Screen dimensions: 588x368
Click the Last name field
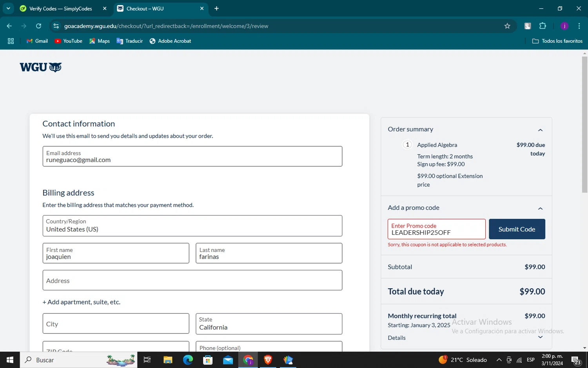[269, 253]
